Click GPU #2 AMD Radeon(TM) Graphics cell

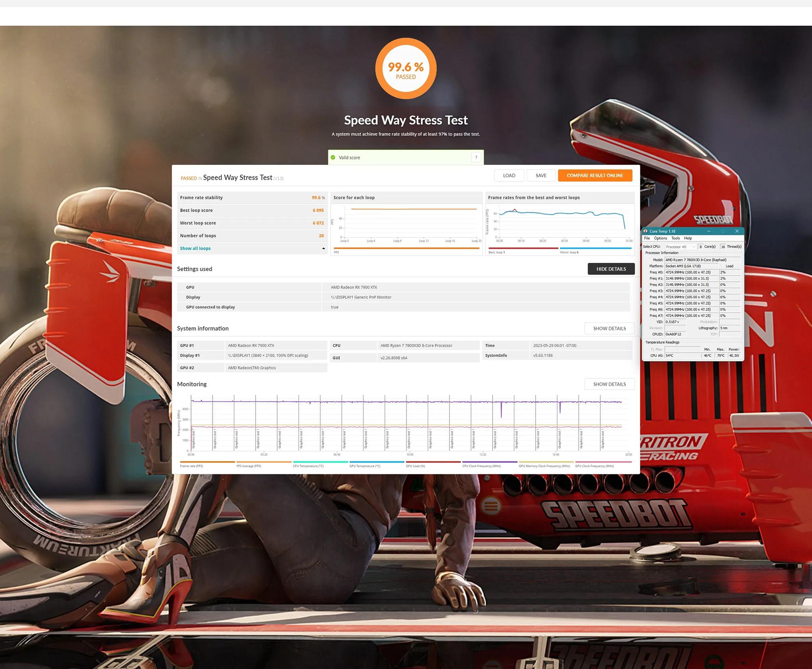[276, 368]
